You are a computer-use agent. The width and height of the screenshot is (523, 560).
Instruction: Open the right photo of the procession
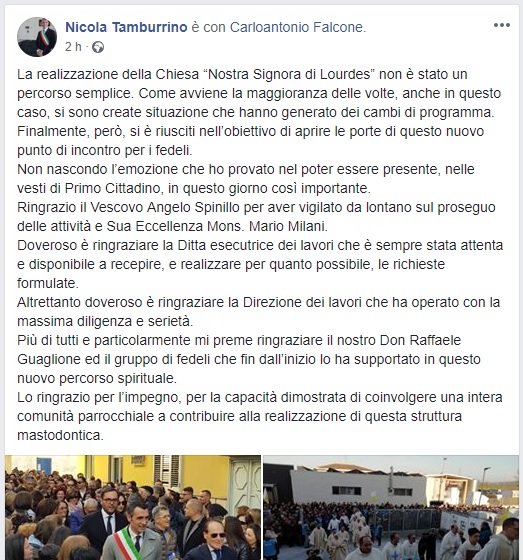click(x=391, y=508)
